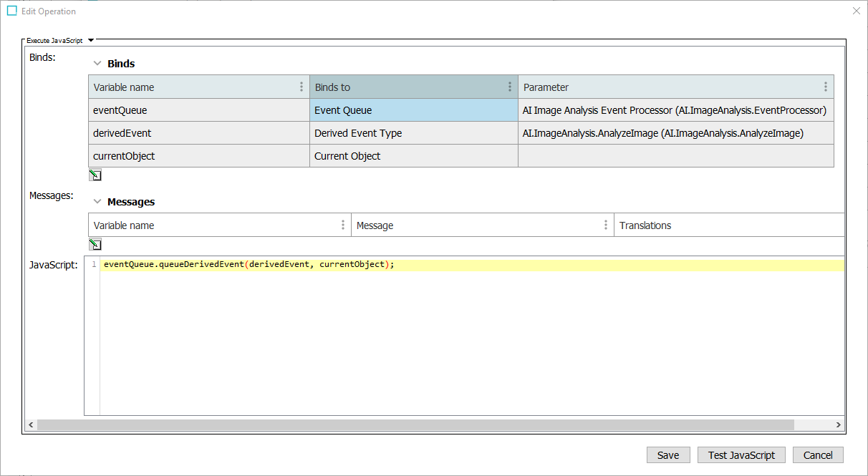Click the horizontal scrollbar right arrow
The image size is (868, 476).
click(838, 425)
